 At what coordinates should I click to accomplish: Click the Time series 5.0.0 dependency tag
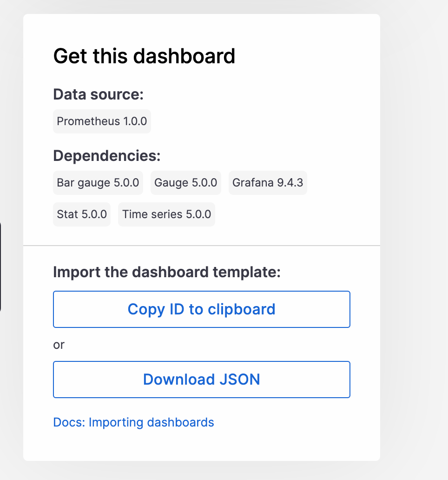click(x=166, y=214)
